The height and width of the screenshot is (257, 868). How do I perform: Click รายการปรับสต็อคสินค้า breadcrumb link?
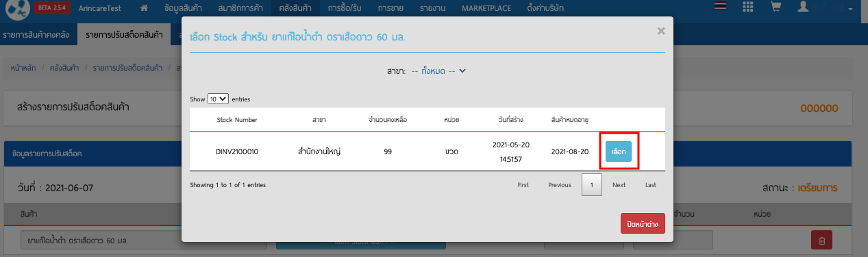pos(127,68)
